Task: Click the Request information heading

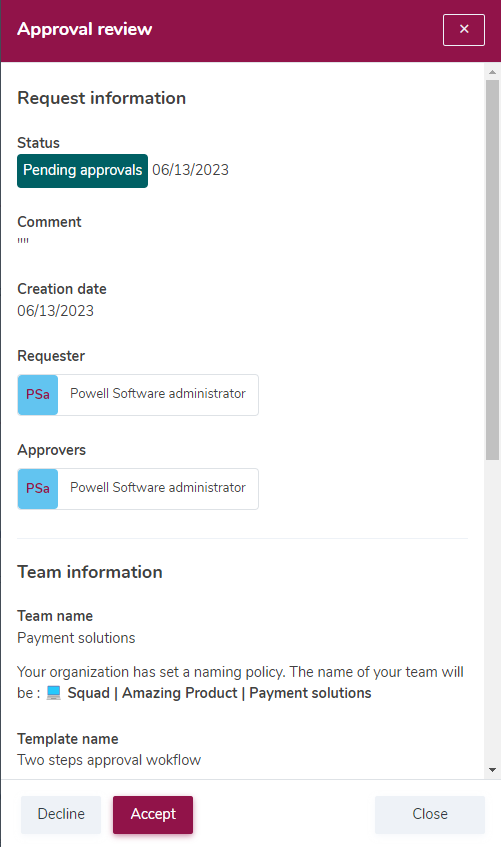Action: click(x=102, y=98)
